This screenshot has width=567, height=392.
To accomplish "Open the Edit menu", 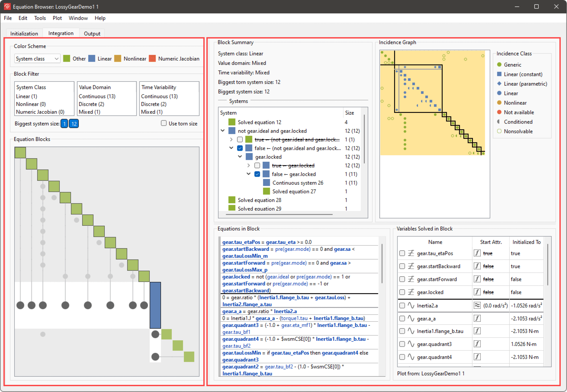I will pyautogui.click(x=22, y=18).
